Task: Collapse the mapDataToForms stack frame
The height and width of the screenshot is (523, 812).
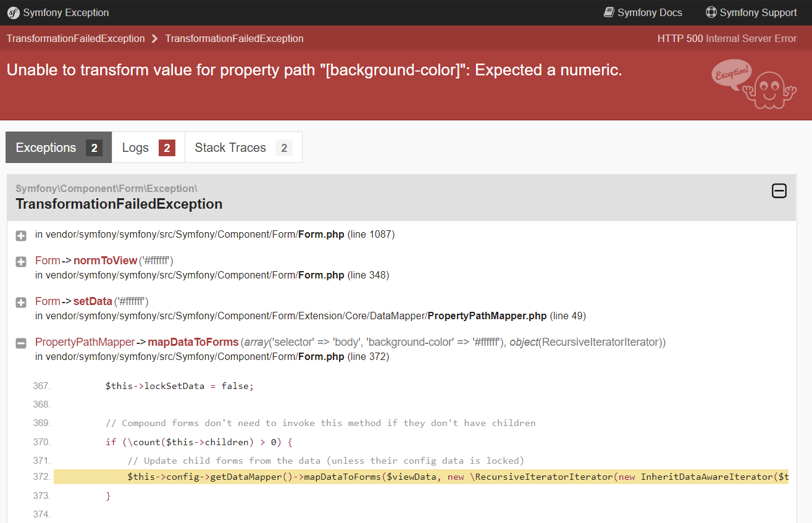Action: tap(20, 343)
